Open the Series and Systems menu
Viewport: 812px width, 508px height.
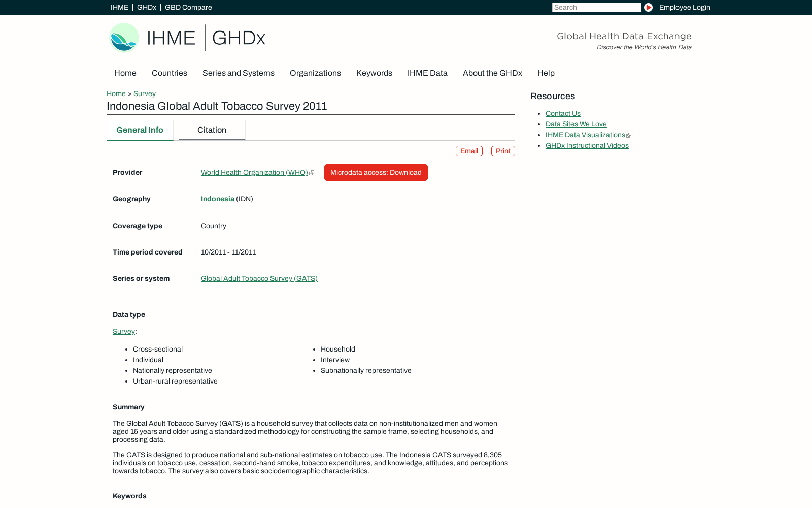pos(239,73)
